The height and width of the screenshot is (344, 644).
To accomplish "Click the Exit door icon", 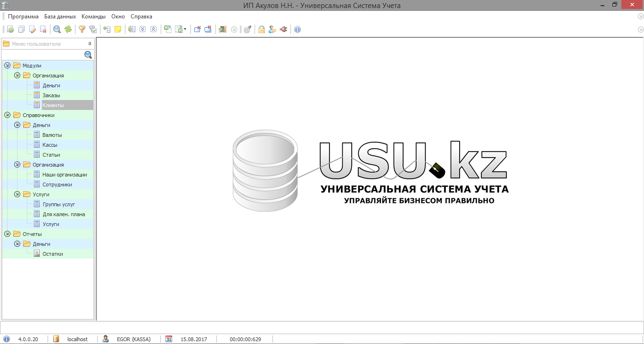I will pos(222,29).
